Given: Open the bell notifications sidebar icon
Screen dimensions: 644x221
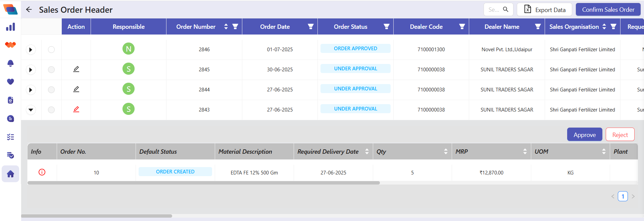Looking at the screenshot, I should point(10,63).
